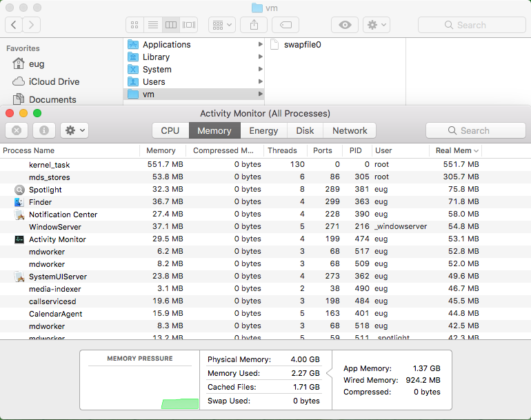
Task: Select the Notification Center process icon
Action: coord(19,214)
